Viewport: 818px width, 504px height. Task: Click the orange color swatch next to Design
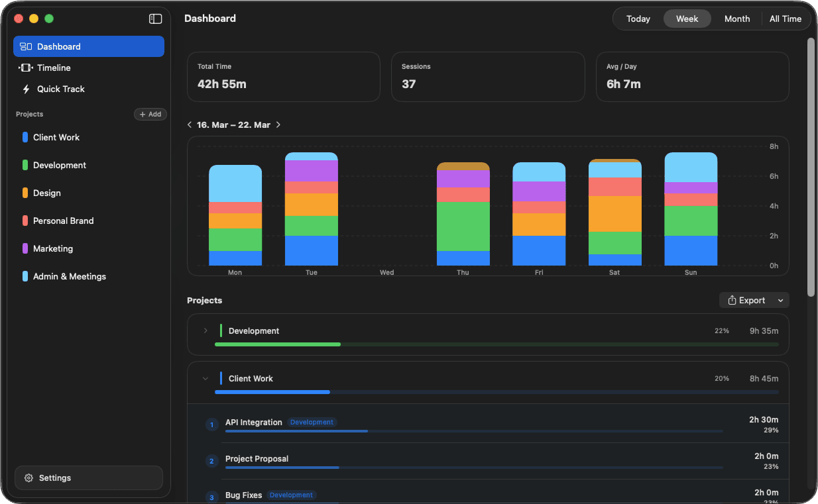pyautogui.click(x=25, y=193)
